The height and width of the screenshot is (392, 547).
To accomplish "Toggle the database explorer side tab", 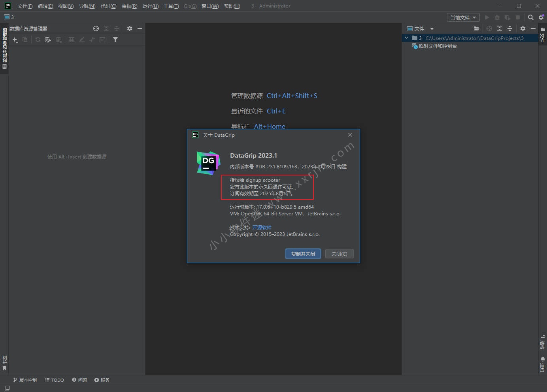I will click(5, 49).
